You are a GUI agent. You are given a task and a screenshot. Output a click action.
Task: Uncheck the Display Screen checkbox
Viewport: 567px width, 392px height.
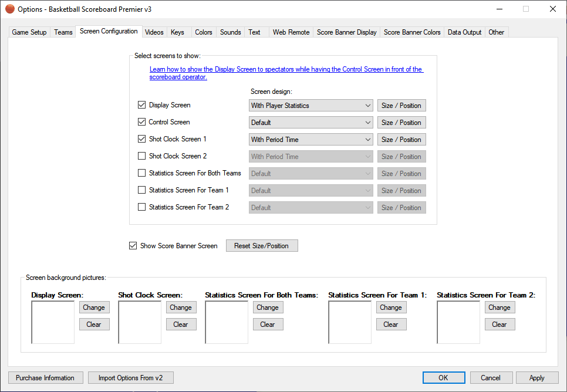pyautogui.click(x=141, y=105)
